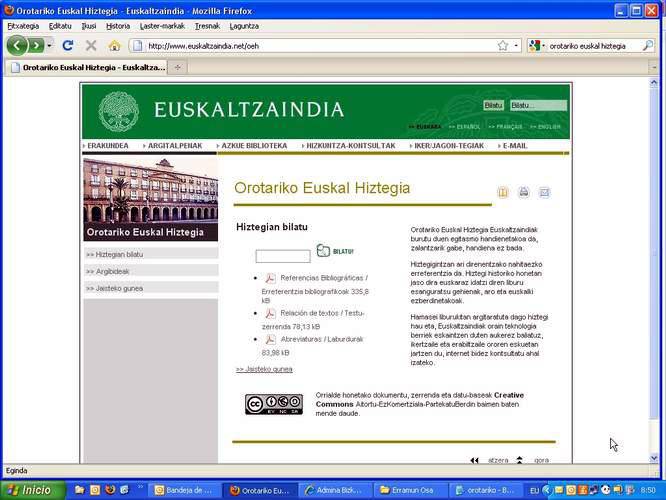Viewport: 666px width, 500px height.
Task: Open the Iker/Jagon-Tegiak navigation item
Action: (447, 146)
